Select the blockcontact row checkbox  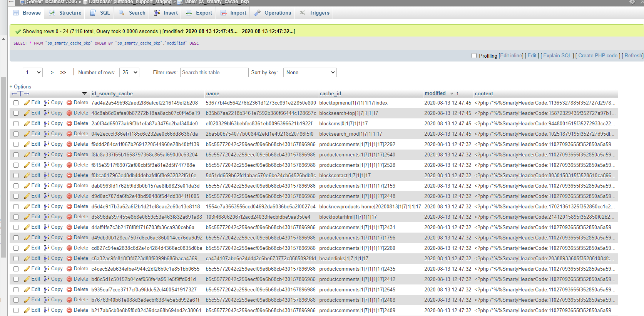click(16, 176)
